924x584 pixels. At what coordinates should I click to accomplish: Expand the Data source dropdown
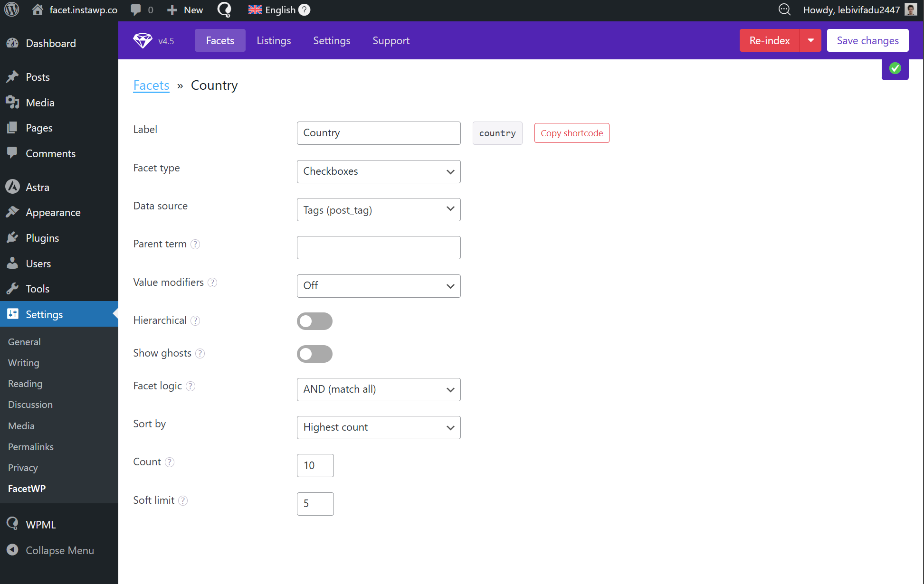(x=378, y=209)
